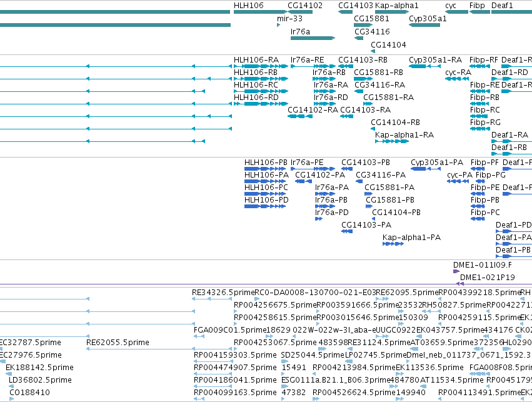Click the DME1-011I09.F clone label
532x402 pixels.
(482, 265)
